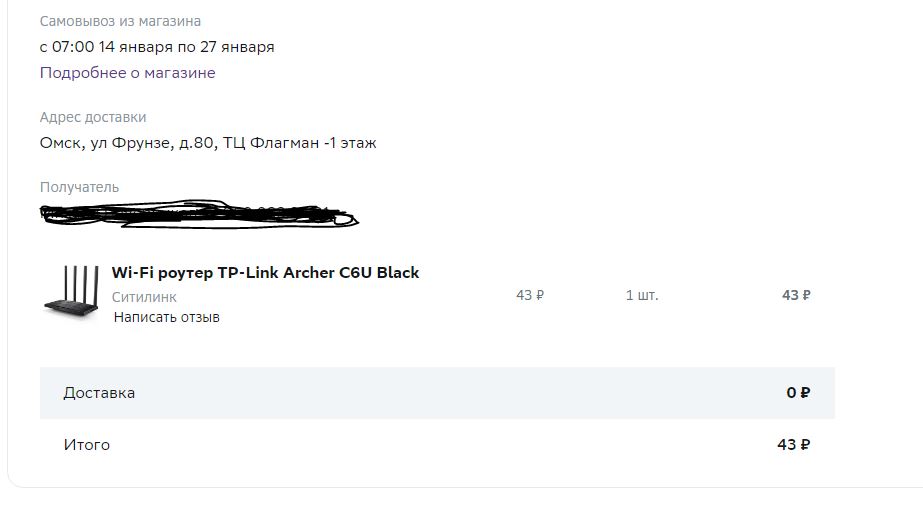
Task: Click the scribbled-out recipient name
Action: tap(199, 214)
